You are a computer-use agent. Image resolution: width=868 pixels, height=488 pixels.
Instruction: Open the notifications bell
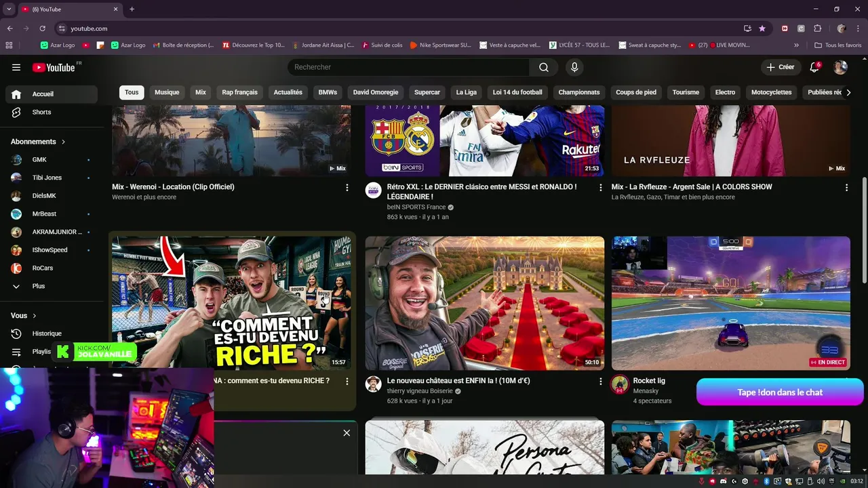pyautogui.click(x=814, y=67)
